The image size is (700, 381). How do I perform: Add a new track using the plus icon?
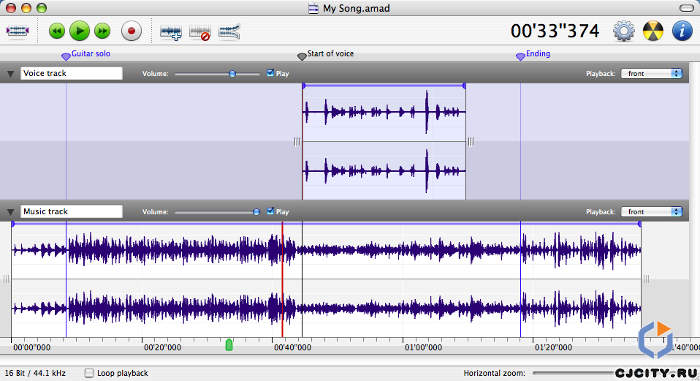coord(171,32)
